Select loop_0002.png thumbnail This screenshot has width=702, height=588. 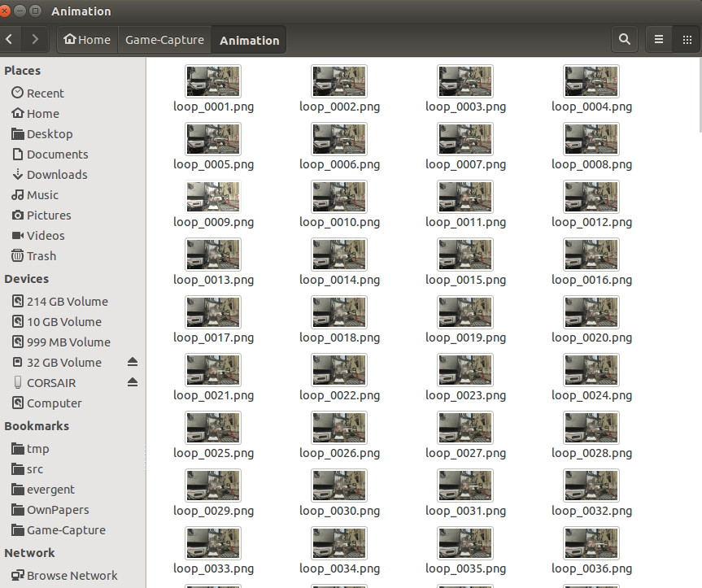tap(339, 81)
